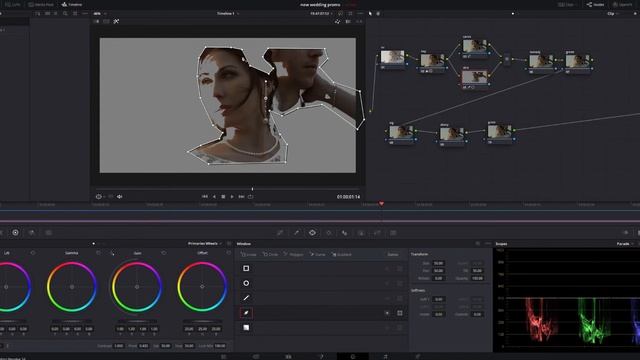The height and width of the screenshot is (360, 640).
Task: Add a new Gradient window
Action: tap(341, 255)
